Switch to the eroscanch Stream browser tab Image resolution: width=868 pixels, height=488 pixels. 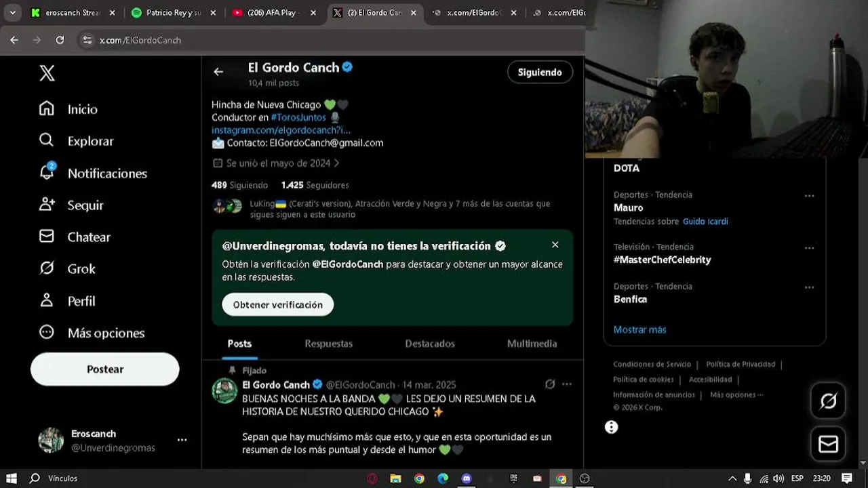pyautogui.click(x=73, y=12)
